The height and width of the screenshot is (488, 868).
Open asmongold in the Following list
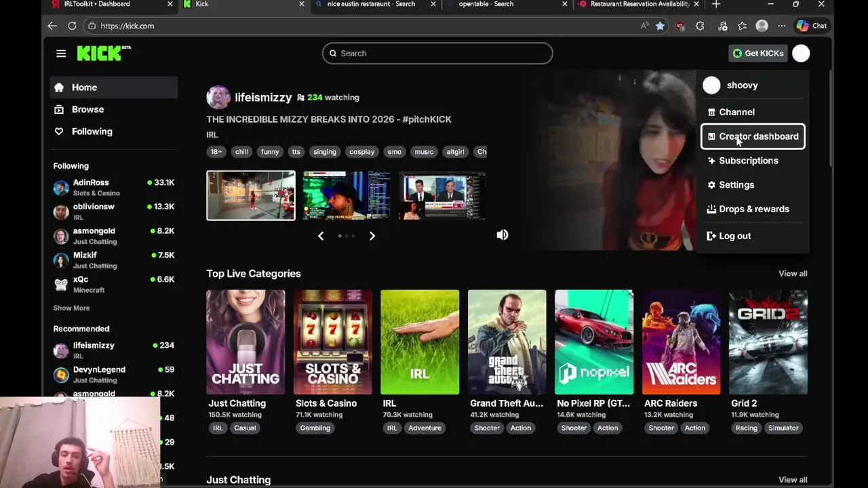[x=114, y=236]
